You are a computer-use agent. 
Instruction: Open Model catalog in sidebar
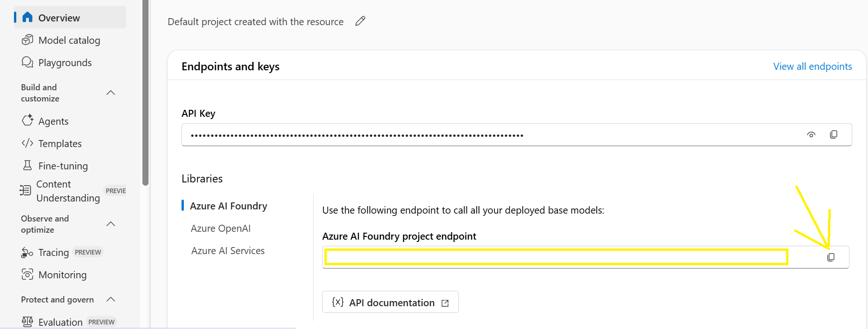[x=70, y=40]
